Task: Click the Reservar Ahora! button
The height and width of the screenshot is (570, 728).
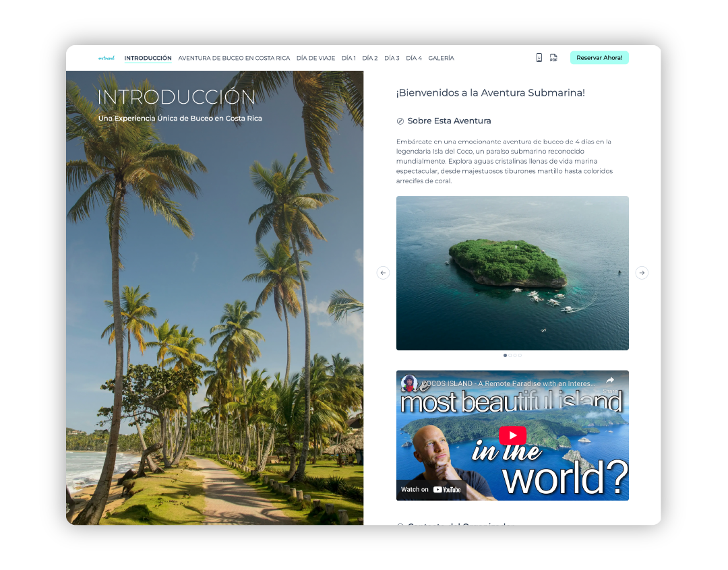Action: pyautogui.click(x=599, y=57)
